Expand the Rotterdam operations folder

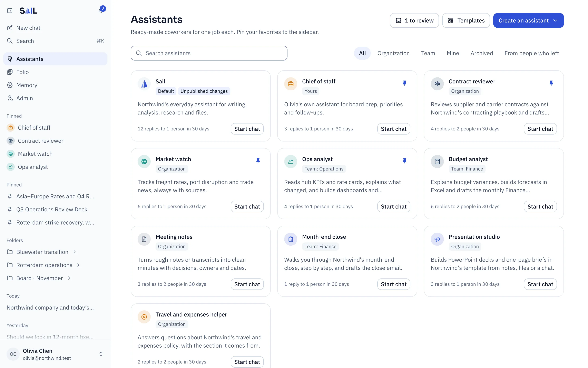coord(78,265)
